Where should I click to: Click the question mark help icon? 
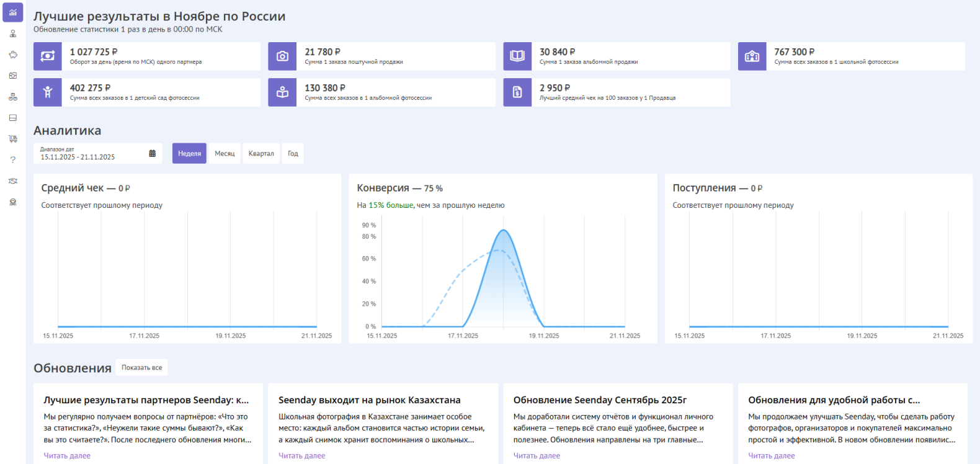click(12, 160)
